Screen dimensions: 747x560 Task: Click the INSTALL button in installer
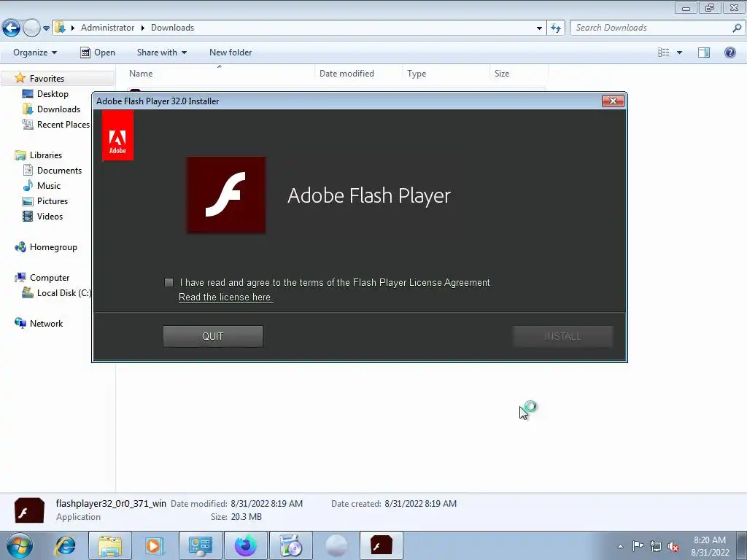point(562,336)
